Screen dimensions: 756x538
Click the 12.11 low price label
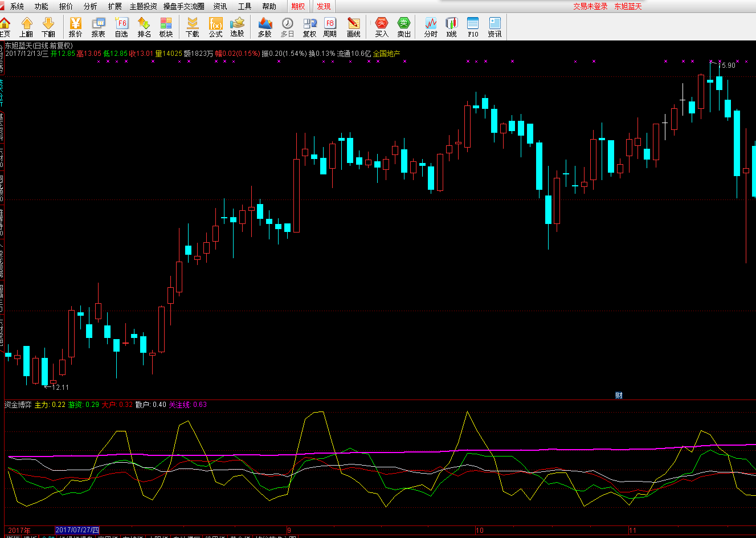(x=60, y=388)
